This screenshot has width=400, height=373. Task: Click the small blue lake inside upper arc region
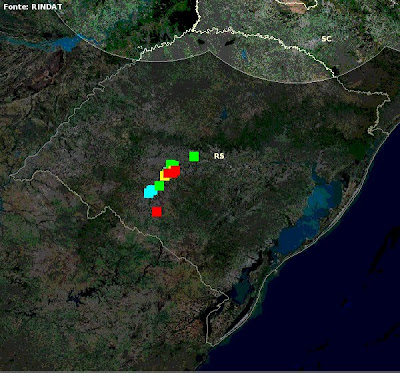coord(244,53)
